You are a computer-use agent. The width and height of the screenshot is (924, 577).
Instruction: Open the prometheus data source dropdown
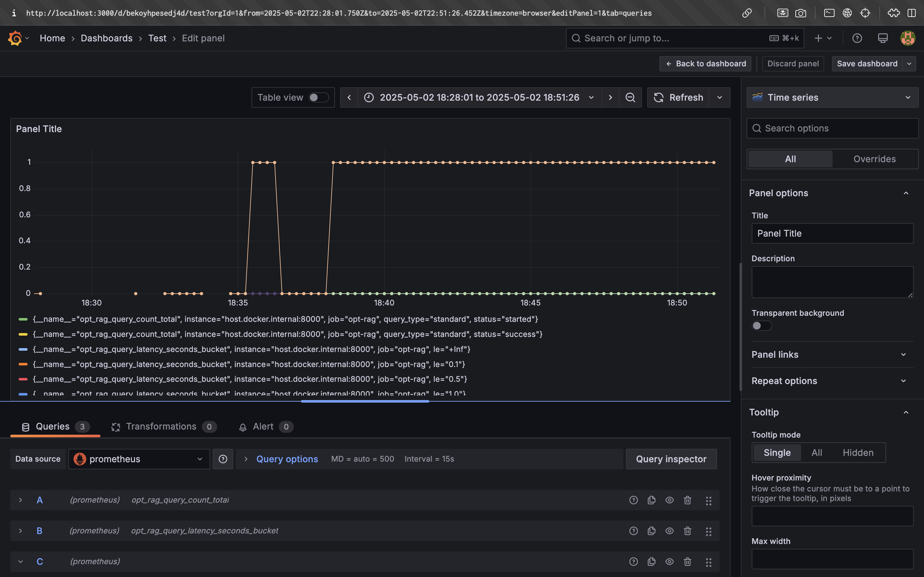coord(139,459)
